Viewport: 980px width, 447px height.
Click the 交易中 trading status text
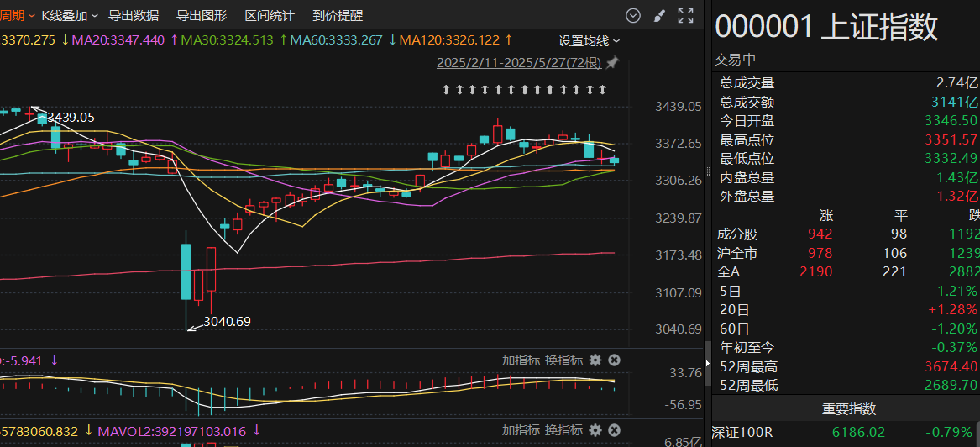point(736,60)
